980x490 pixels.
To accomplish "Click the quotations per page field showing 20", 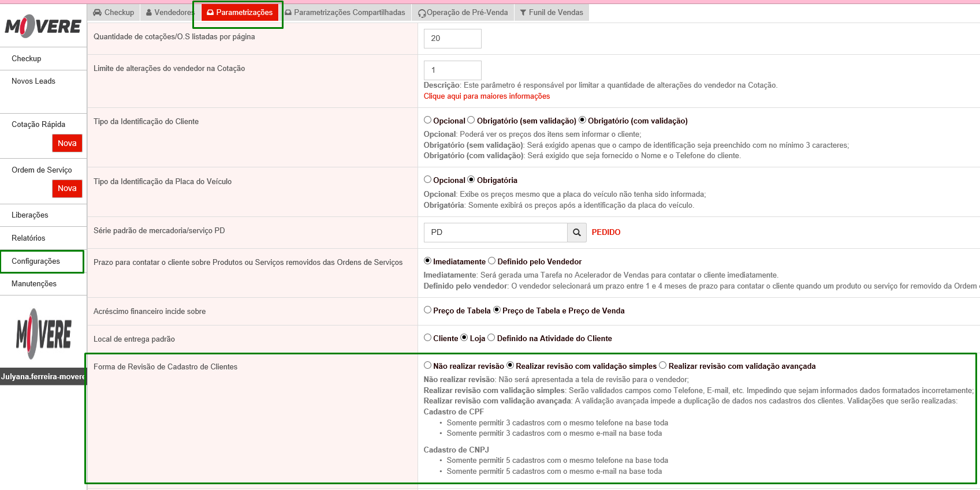I will point(453,39).
